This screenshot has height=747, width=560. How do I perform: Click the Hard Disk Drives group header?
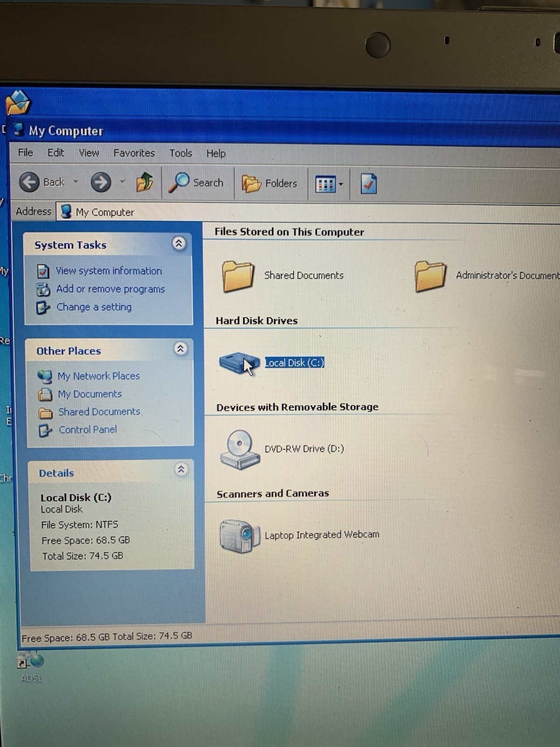(257, 321)
